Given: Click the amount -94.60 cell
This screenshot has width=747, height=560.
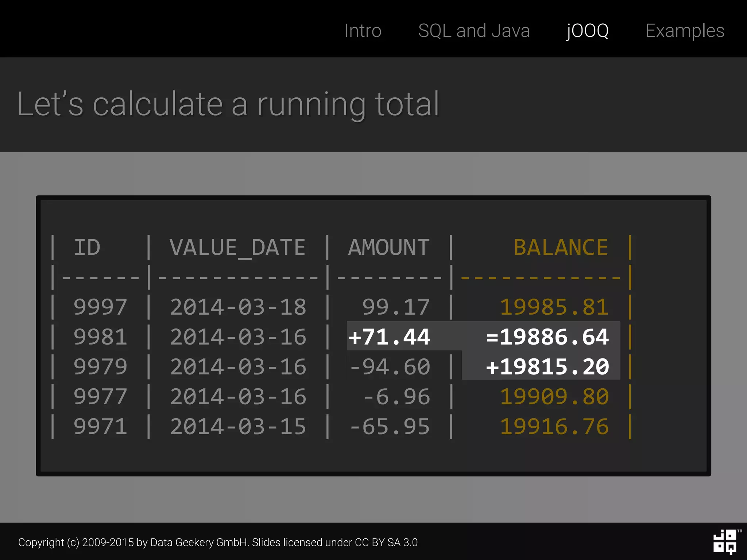Looking at the screenshot, I should click(x=390, y=367).
